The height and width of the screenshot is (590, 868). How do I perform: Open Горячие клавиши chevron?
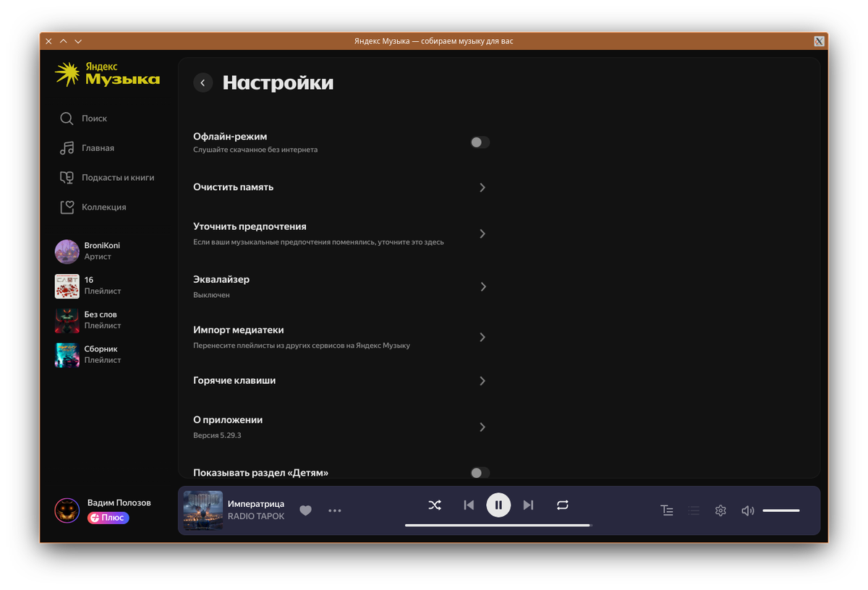[482, 381]
